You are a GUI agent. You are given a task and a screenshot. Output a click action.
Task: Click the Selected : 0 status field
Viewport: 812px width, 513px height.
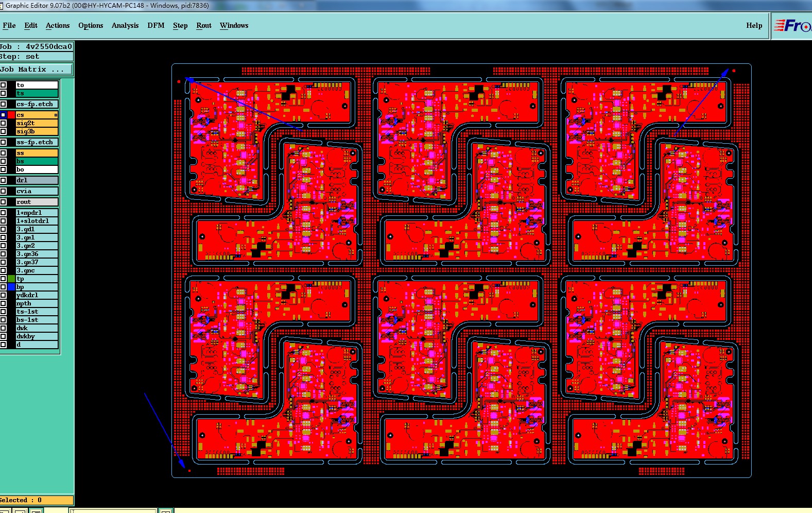[x=37, y=500]
